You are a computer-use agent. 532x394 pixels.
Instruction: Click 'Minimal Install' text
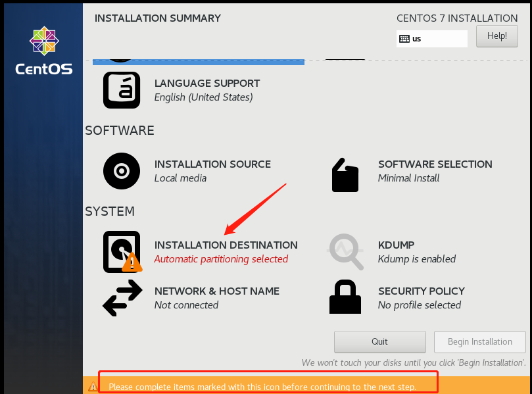[x=408, y=178]
